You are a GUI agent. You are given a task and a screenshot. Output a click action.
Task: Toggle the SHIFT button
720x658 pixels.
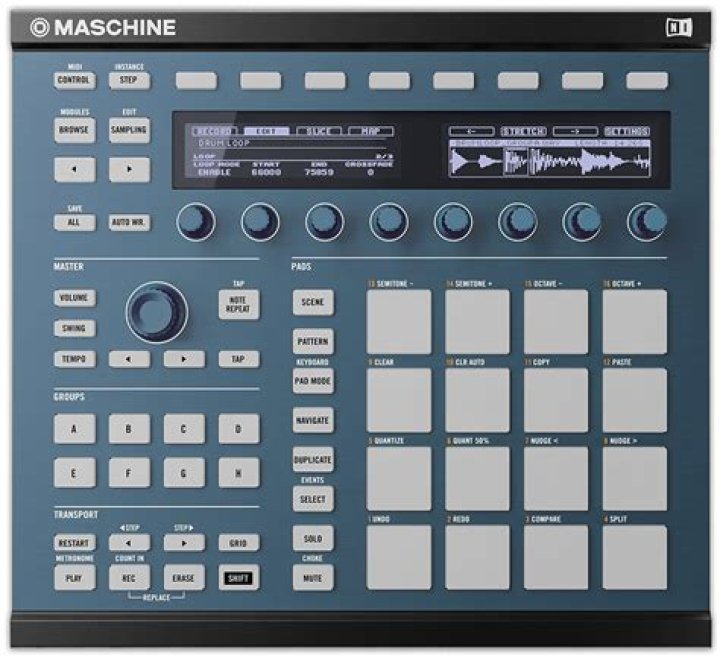point(238,578)
